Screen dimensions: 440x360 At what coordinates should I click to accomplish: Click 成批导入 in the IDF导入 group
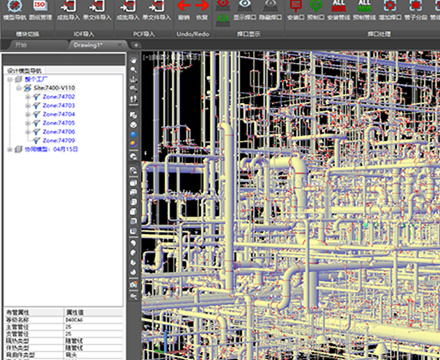tap(68, 10)
